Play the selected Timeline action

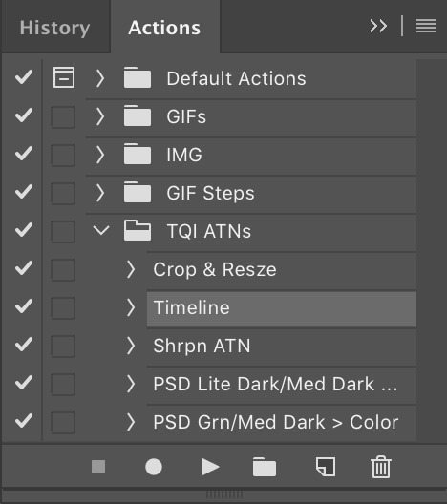pos(211,467)
